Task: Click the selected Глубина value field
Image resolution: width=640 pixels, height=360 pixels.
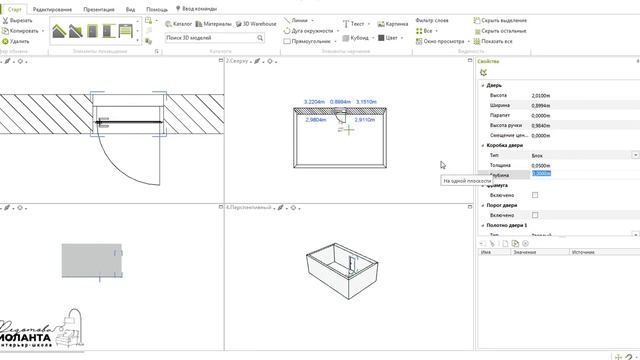Action: coord(542,173)
